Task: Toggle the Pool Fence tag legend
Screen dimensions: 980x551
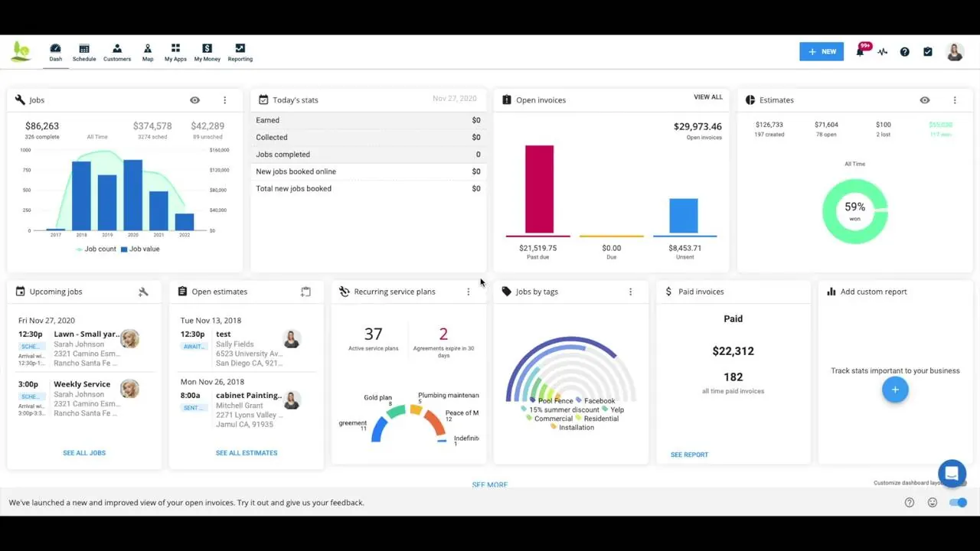Action: pos(551,401)
